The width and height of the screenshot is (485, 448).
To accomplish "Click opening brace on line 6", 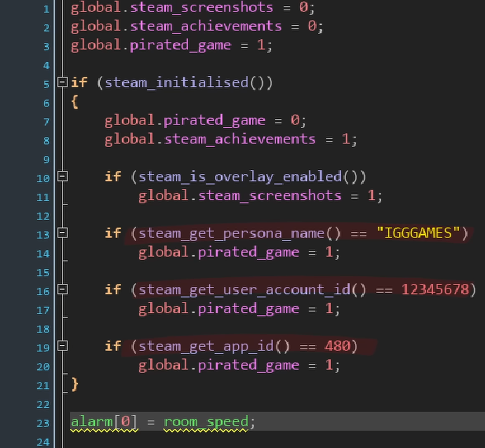I will (x=75, y=102).
